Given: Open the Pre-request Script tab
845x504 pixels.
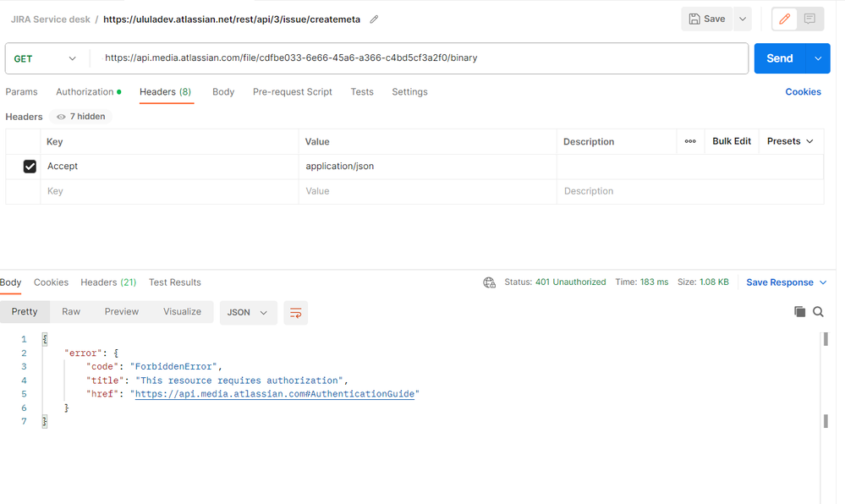Looking at the screenshot, I should pyautogui.click(x=292, y=91).
